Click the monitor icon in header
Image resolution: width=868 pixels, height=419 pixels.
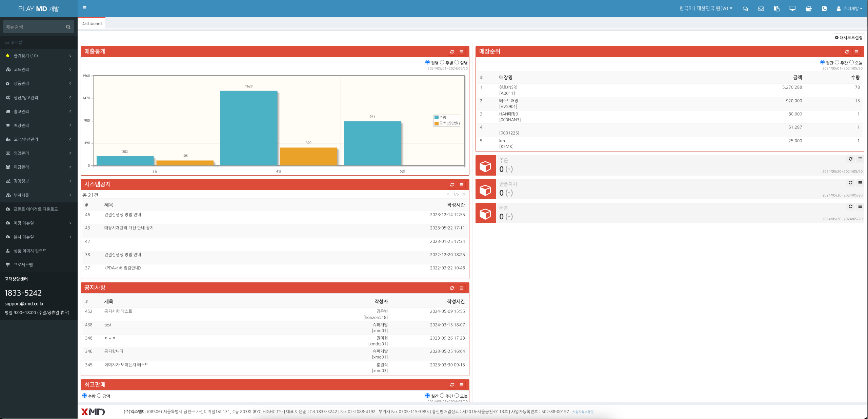click(x=792, y=8)
